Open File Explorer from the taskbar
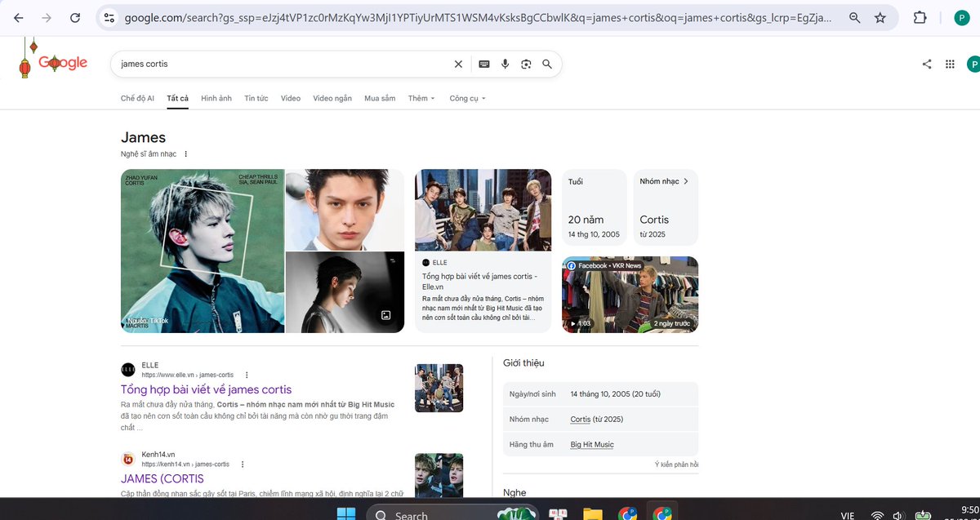The height and width of the screenshot is (520, 980). click(x=592, y=514)
